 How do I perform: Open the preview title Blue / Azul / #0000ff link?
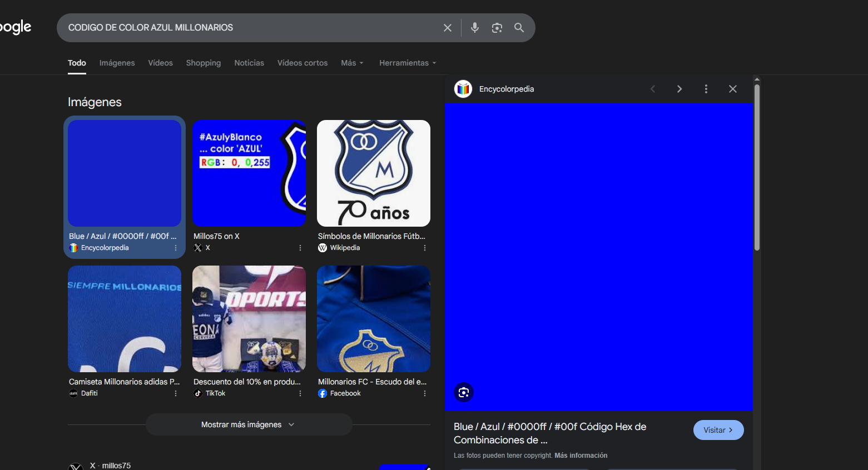[x=550, y=433]
